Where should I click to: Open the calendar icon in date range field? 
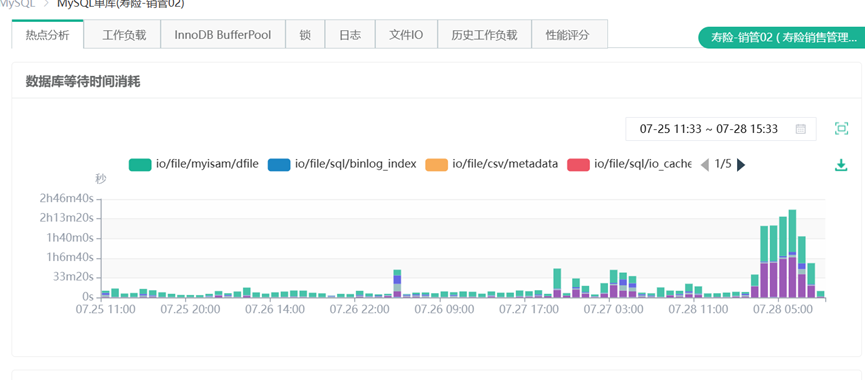coord(800,129)
